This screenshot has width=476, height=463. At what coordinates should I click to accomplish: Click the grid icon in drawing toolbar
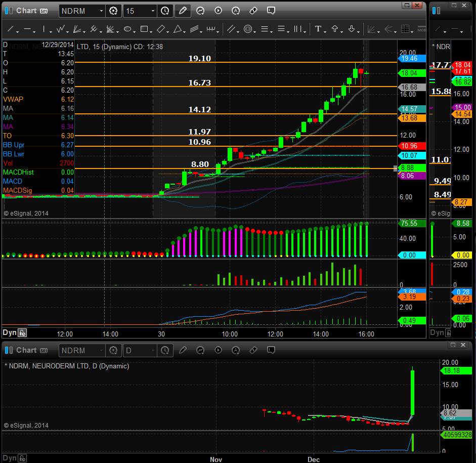click(x=405, y=29)
